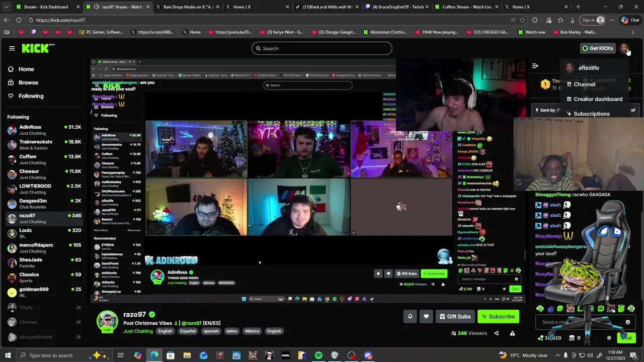Collapse the chat panel arrow icon
644x362 pixels.
[535, 66]
